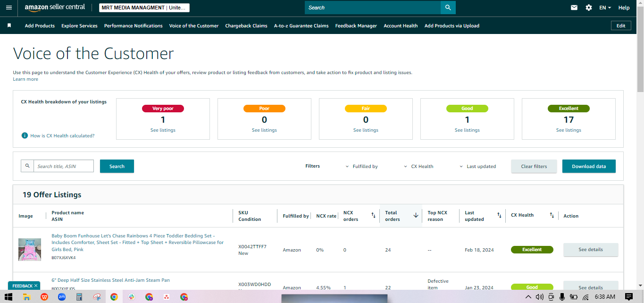The height and width of the screenshot is (303, 644).
Task: Open the EN language dropdown
Action: pos(605,8)
